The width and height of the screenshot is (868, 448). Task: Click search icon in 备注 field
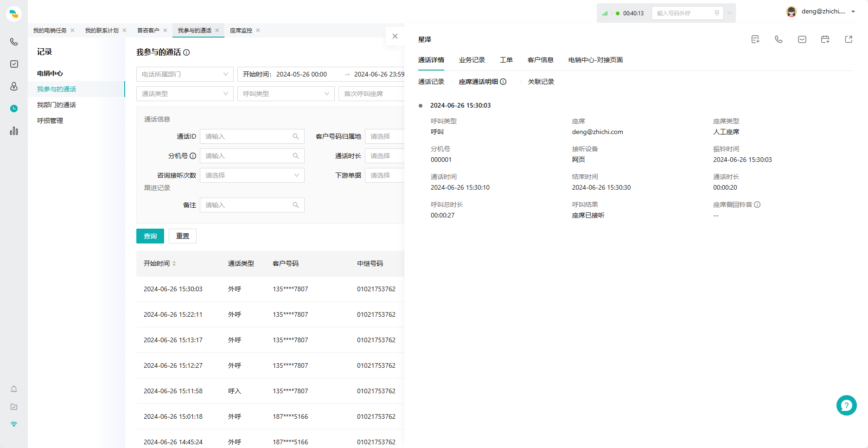[x=296, y=205]
